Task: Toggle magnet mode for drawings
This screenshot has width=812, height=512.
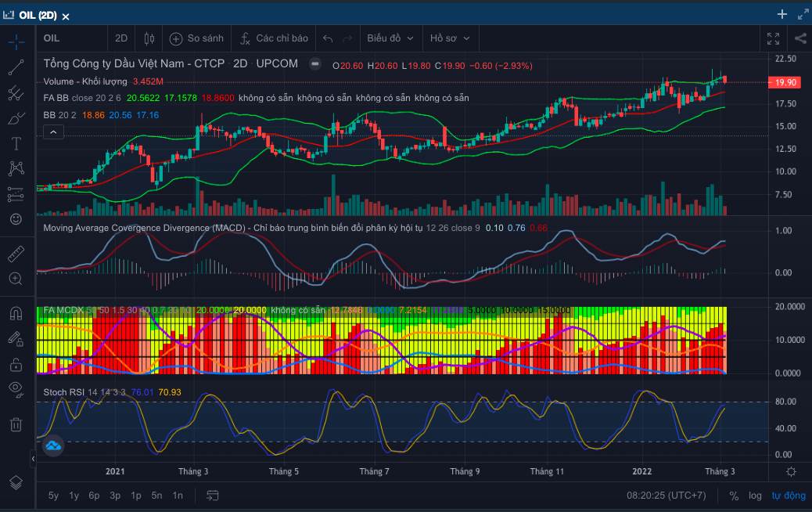Action: pos(16,313)
